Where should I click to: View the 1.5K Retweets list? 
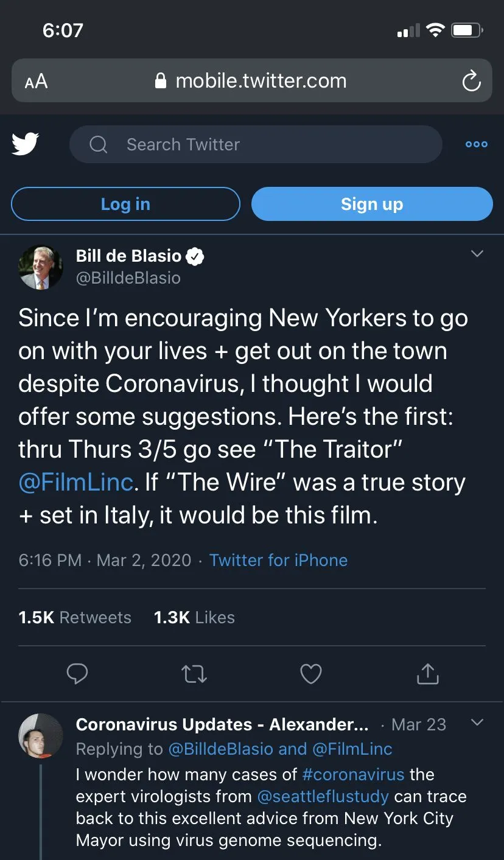click(x=75, y=617)
